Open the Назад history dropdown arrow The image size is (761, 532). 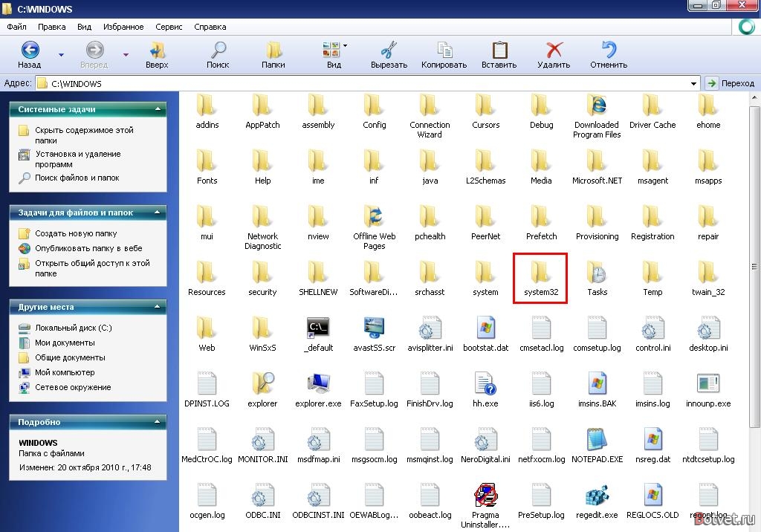coord(61,55)
